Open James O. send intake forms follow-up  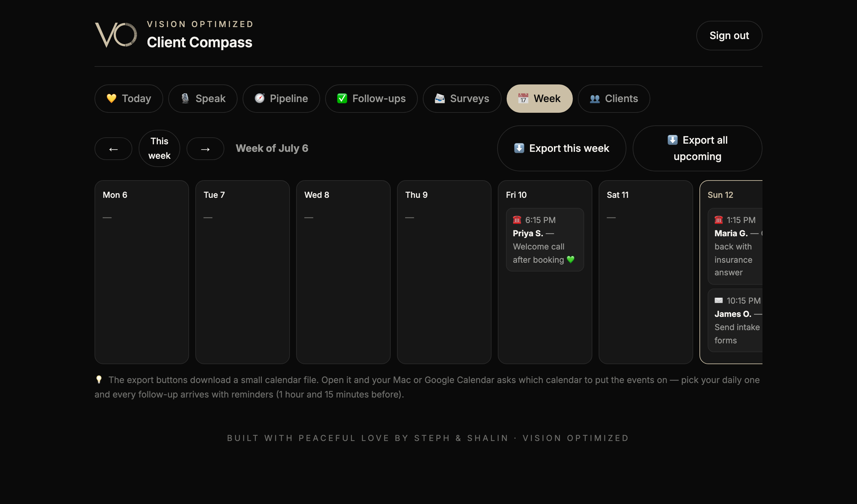735,320
